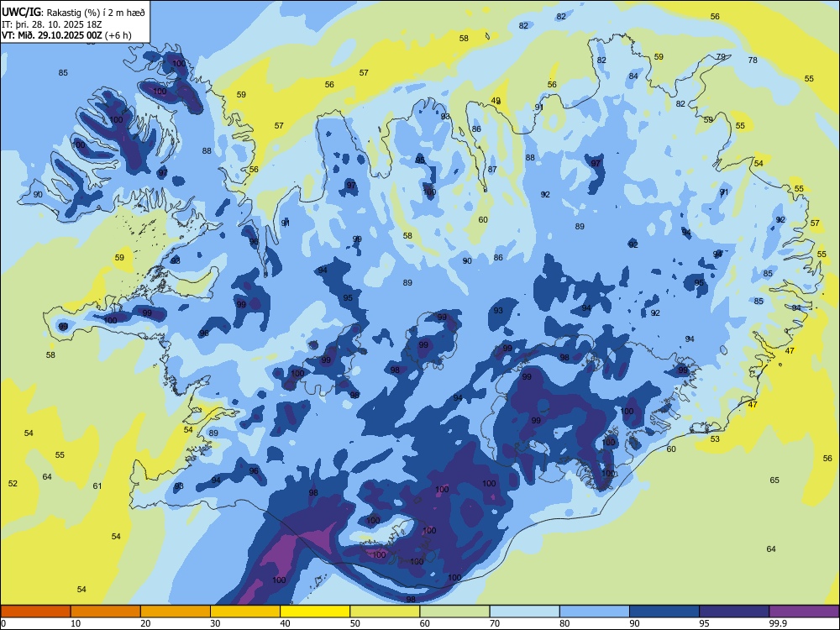This screenshot has height=630, width=840.
Task: Click the legend scale label '10'
Action: pos(76,623)
